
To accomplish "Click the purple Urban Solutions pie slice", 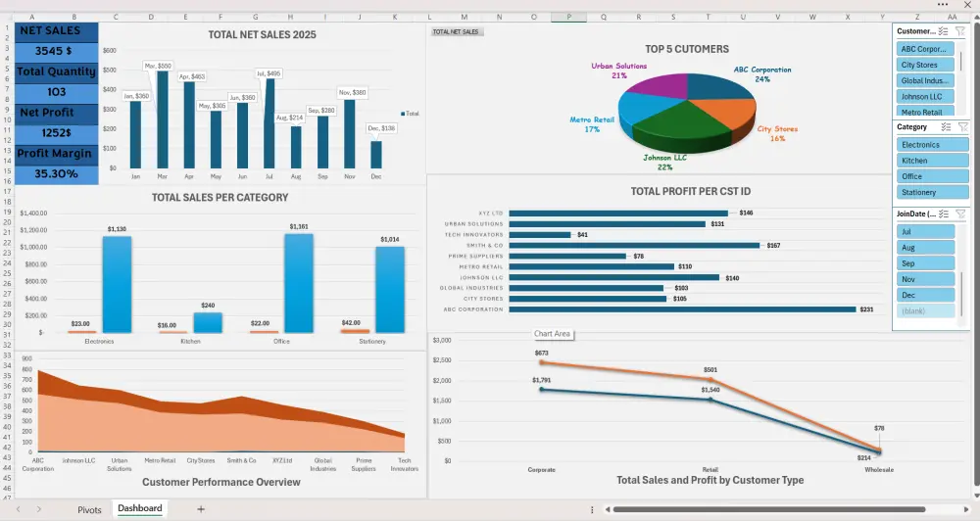I will 661,85.
